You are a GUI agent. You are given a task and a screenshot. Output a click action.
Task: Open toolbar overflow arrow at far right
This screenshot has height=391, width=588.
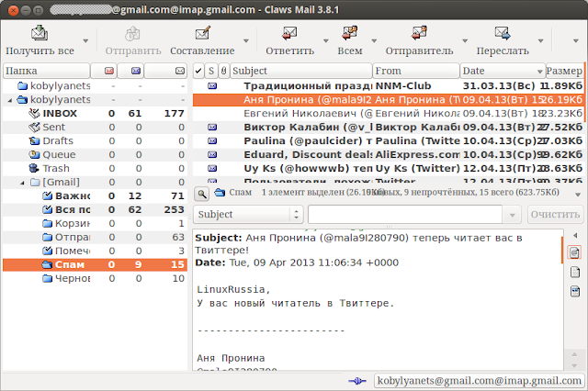pos(576,40)
